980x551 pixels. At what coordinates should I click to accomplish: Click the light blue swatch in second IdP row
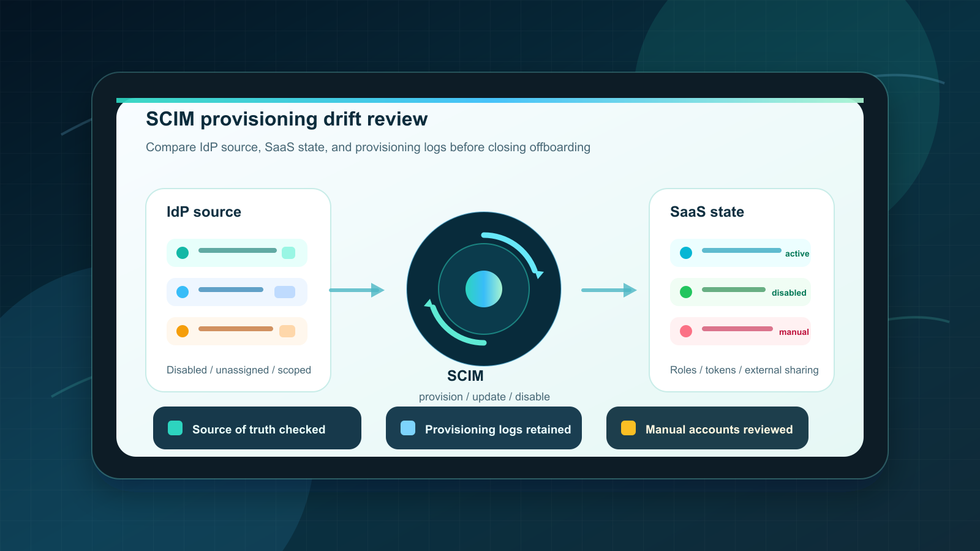click(x=285, y=292)
